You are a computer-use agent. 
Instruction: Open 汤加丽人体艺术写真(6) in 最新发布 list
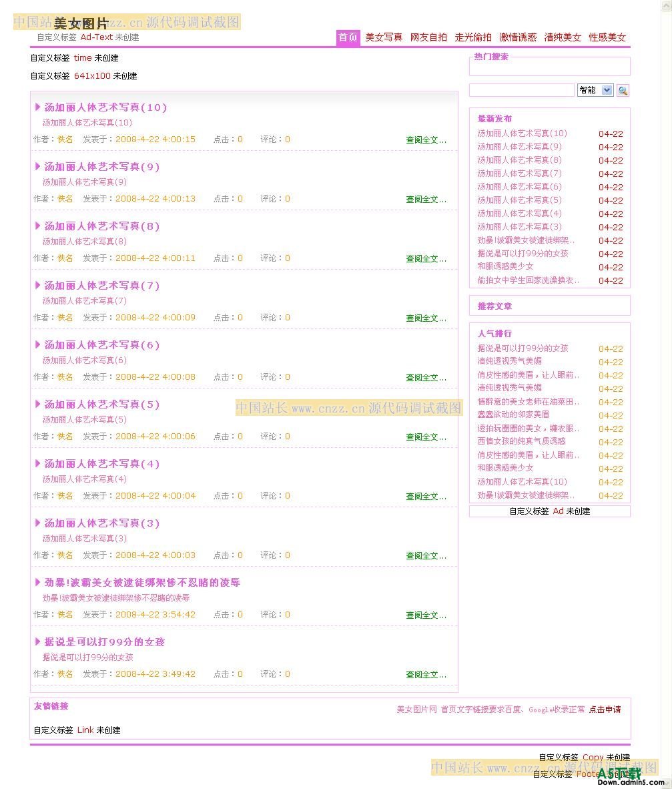click(520, 186)
